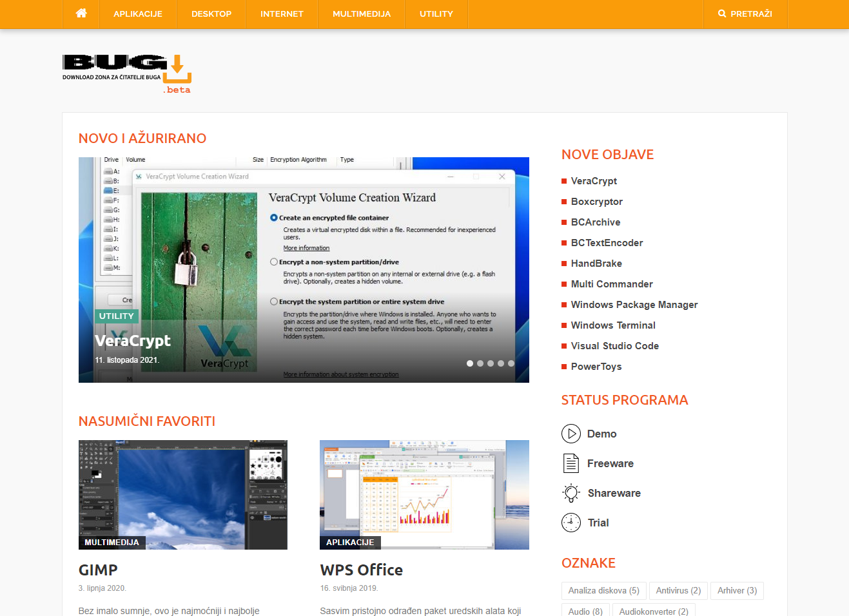This screenshot has height=616, width=849.
Task: Open Boxcryptor in Nove objave list
Action: pos(596,202)
